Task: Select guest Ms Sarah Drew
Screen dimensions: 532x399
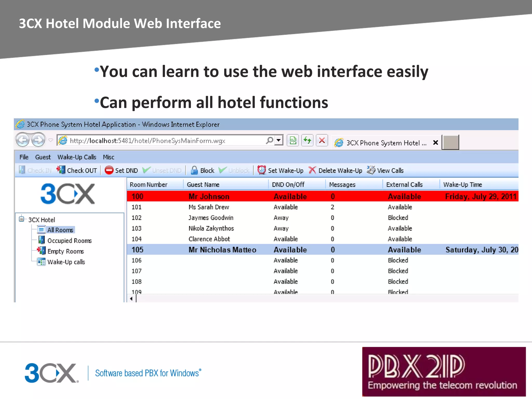Action: pos(209,207)
